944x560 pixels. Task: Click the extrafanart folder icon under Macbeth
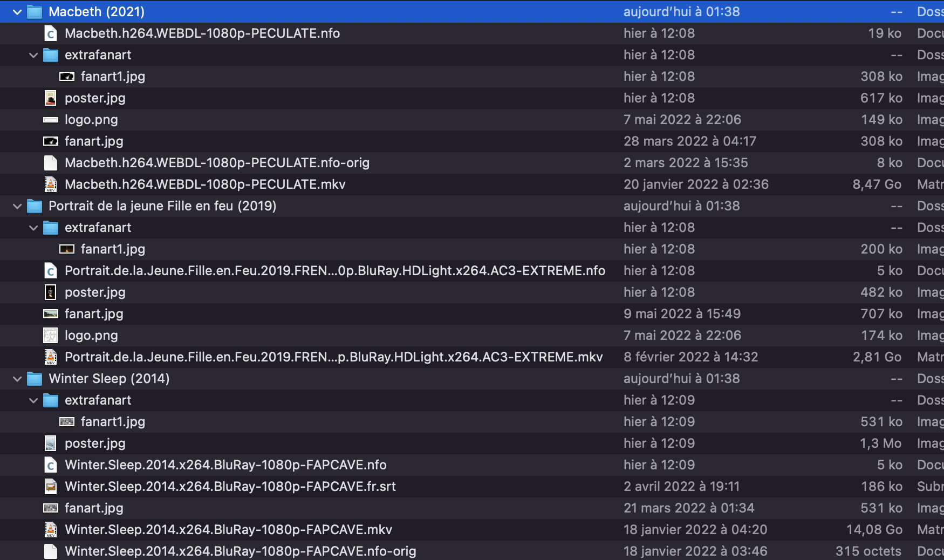(x=51, y=55)
